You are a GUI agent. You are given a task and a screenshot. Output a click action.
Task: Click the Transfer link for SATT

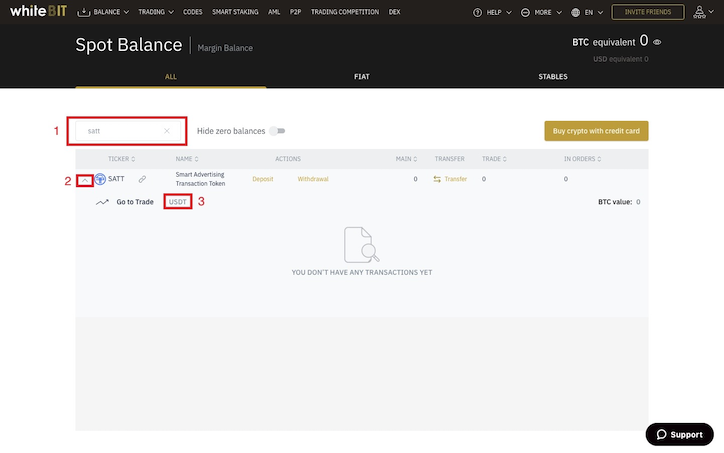coord(456,179)
